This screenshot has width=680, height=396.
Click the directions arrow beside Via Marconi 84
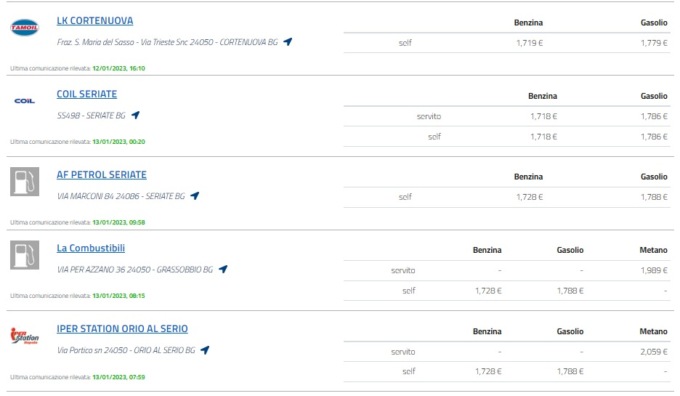click(195, 196)
